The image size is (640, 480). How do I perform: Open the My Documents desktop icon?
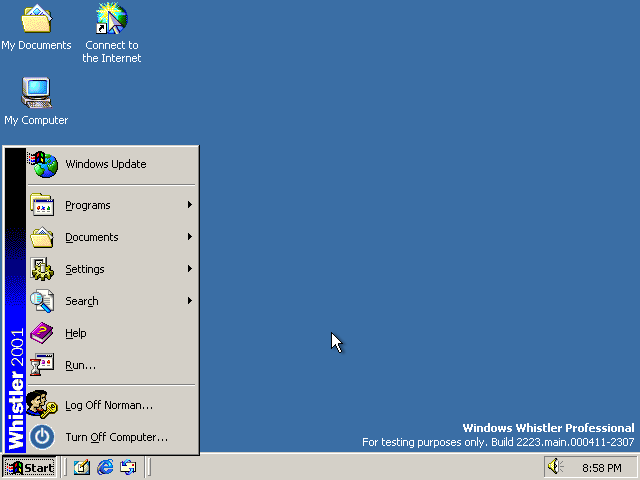pos(36,20)
